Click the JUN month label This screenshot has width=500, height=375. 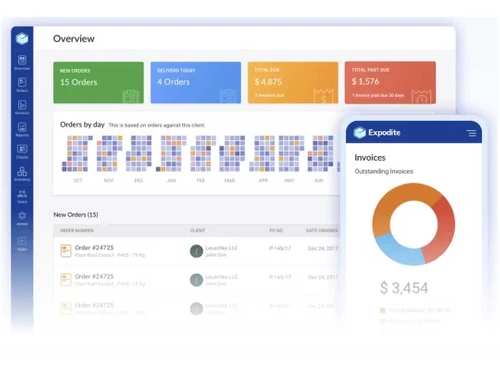click(x=319, y=180)
